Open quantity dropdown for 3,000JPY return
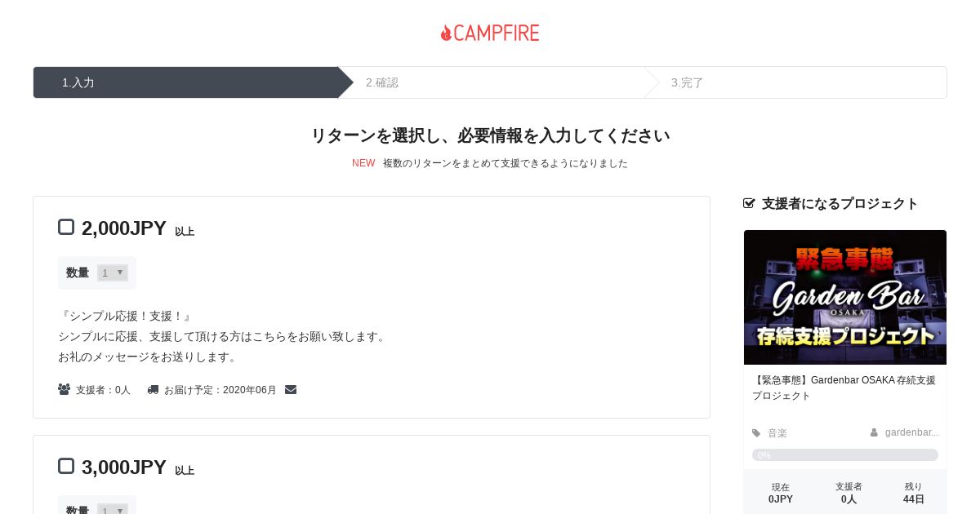 tap(113, 511)
